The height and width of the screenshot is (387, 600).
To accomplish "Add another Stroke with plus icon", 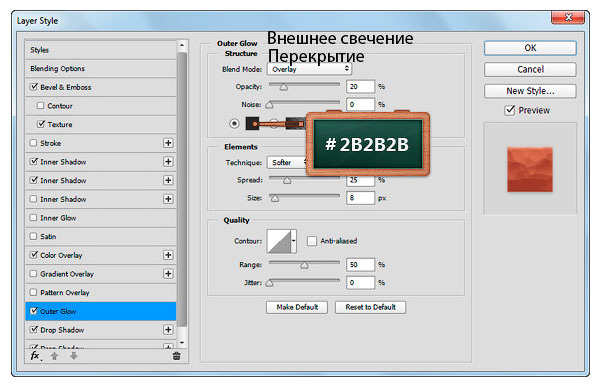I will (x=168, y=143).
